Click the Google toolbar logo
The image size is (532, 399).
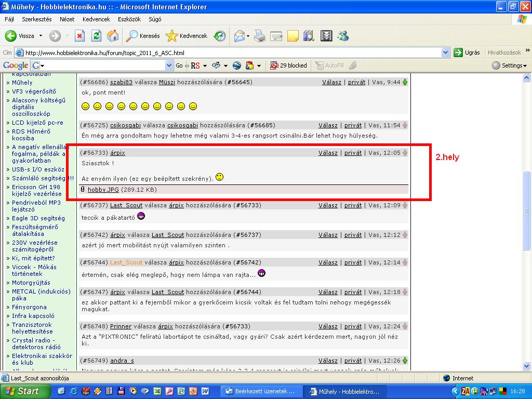(x=15, y=65)
